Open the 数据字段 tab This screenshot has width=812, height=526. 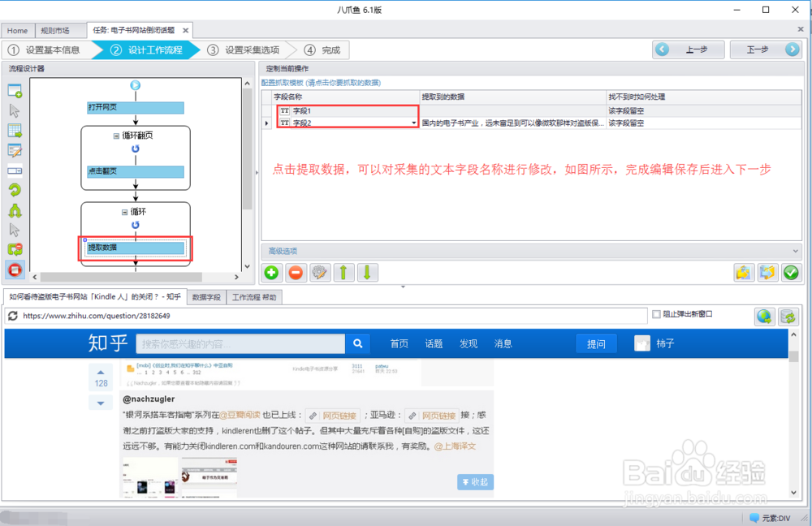click(206, 297)
